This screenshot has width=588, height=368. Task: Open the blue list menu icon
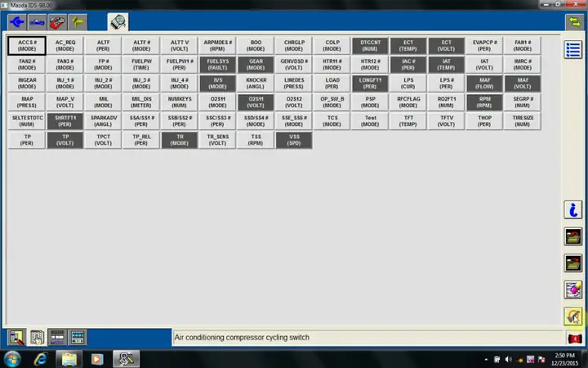coord(573,50)
